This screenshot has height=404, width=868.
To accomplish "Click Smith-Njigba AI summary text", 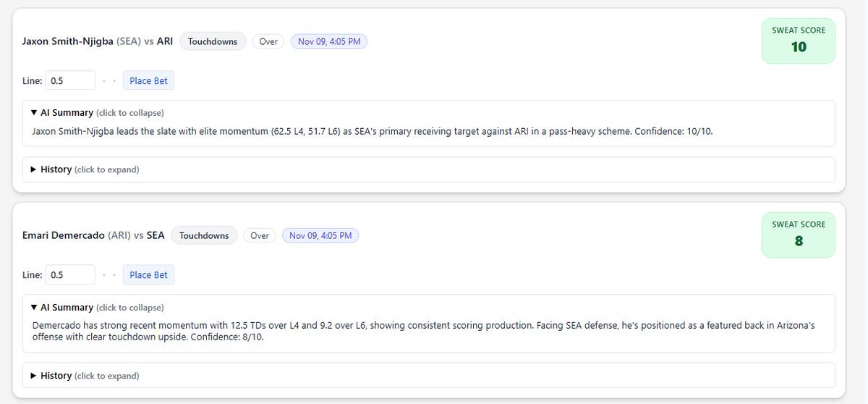I will pyautogui.click(x=373, y=132).
